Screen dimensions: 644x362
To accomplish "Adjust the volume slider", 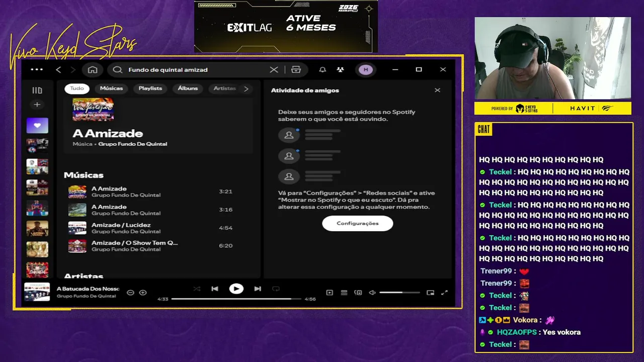I will [x=399, y=293].
